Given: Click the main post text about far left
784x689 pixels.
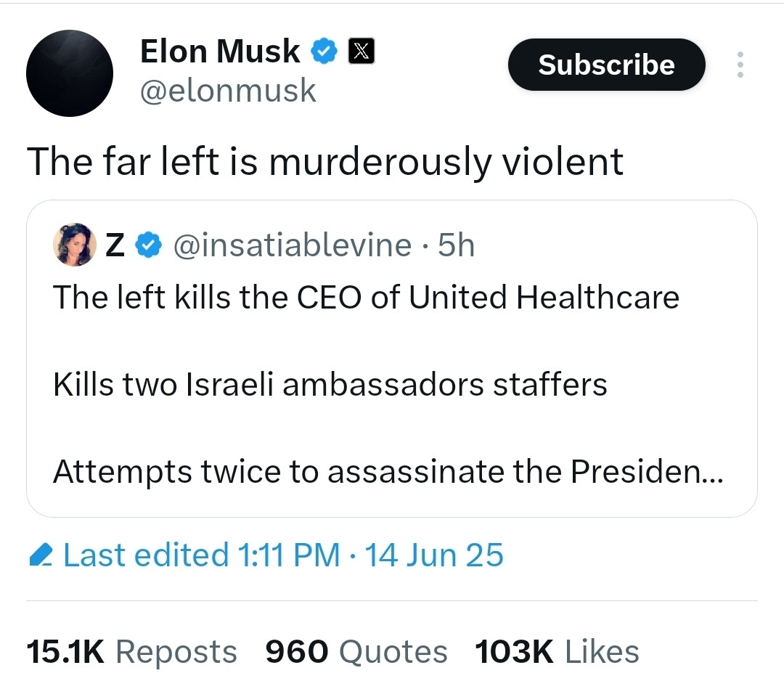Looking at the screenshot, I should [324, 161].
